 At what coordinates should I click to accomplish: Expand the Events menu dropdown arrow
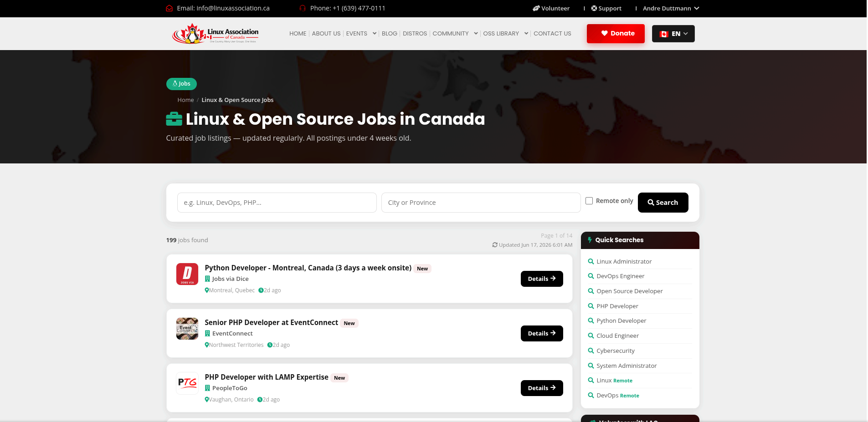click(375, 33)
